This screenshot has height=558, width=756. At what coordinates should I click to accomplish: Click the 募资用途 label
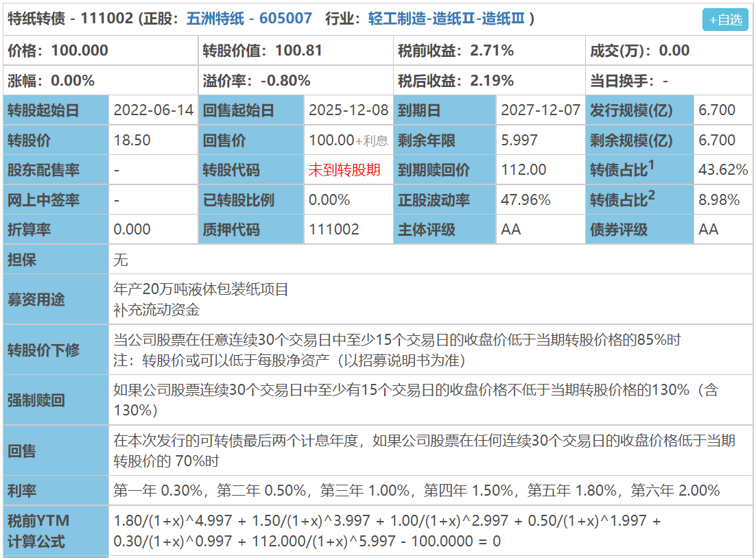click(36, 300)
